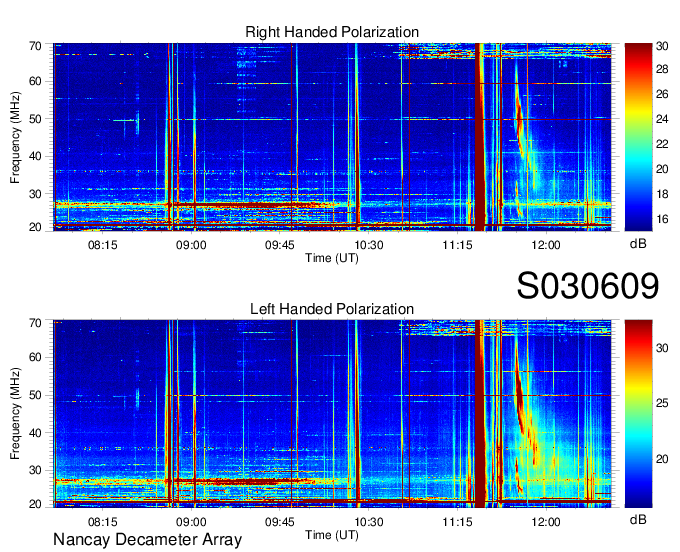
Task: Click the 12:00 tick of Right Handed plot
Action: [546, 245]
